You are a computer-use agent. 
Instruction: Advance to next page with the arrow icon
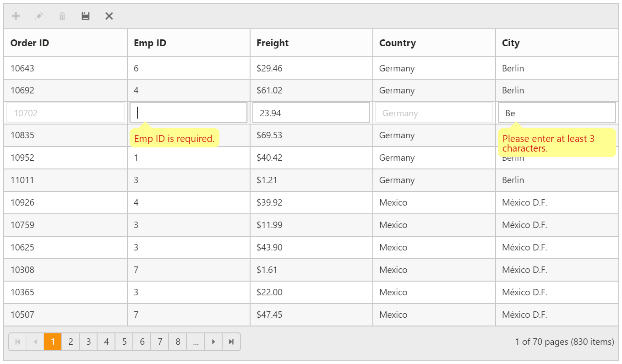[213, 341]
